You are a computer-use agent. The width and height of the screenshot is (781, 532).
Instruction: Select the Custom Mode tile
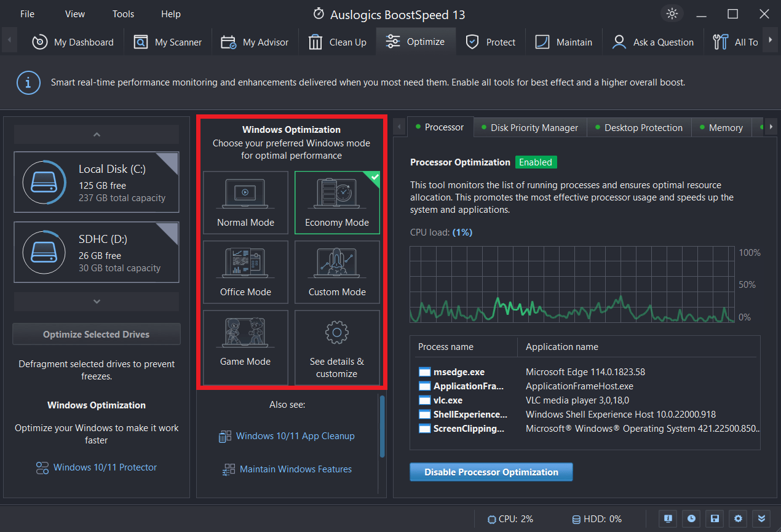pos(337,272)
